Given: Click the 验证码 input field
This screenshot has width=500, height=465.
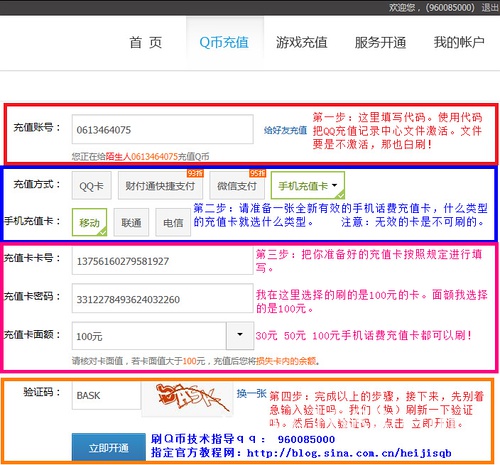Looking at the screenshot, I should point(106,395).
